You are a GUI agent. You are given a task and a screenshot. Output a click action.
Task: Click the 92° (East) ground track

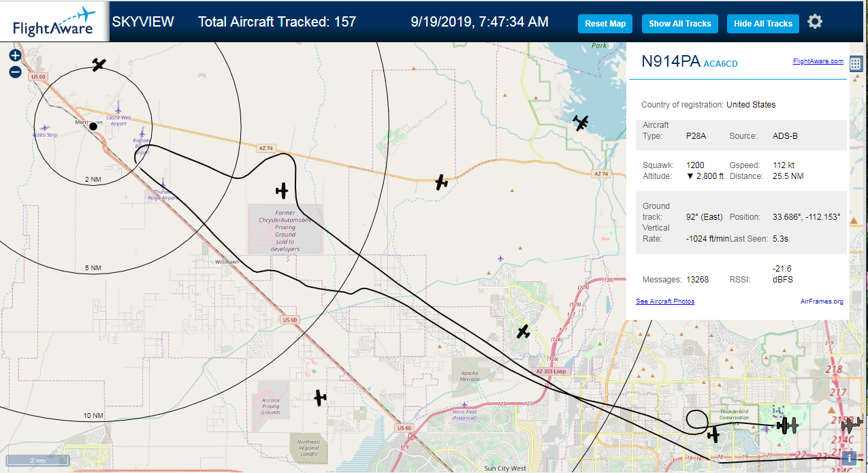click(704, 217)
